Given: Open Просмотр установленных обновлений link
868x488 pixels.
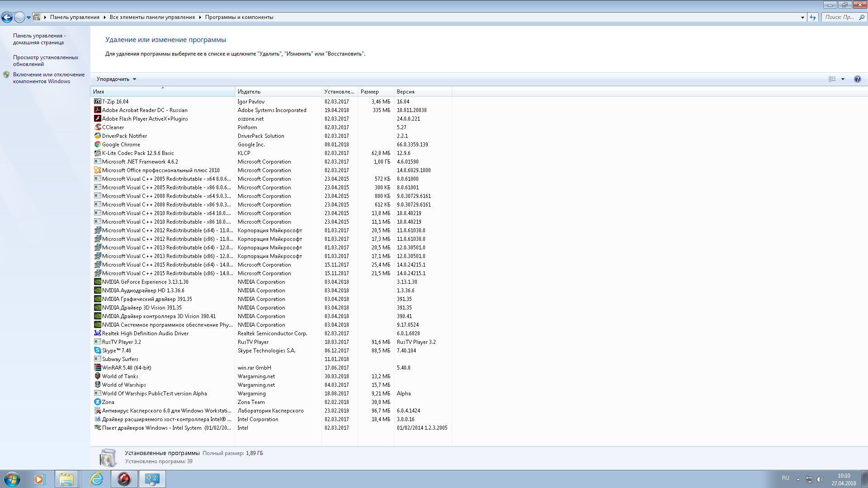Looking at the screenshot, I should tap(46, 61).
